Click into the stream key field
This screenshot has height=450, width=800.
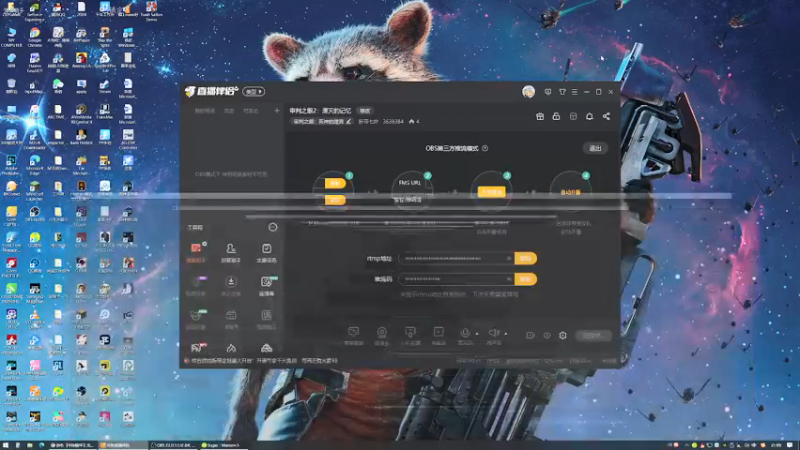(456, 279)
